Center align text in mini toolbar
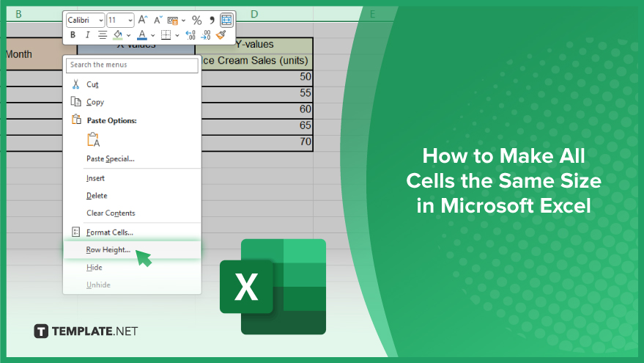The height and width of the screenshot is (363, 644). 103,35
